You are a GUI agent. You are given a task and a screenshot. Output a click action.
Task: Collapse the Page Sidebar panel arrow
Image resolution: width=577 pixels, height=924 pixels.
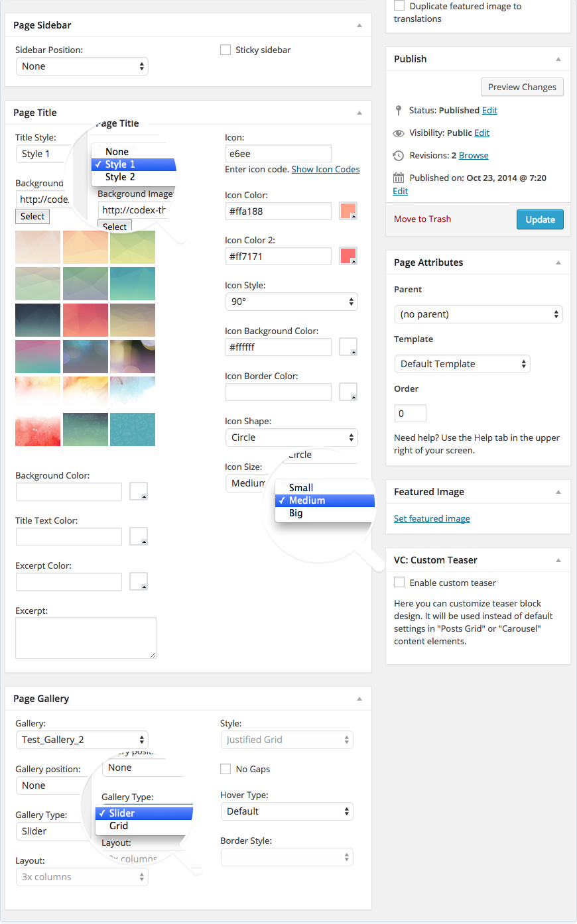click(x=359, y=25)
